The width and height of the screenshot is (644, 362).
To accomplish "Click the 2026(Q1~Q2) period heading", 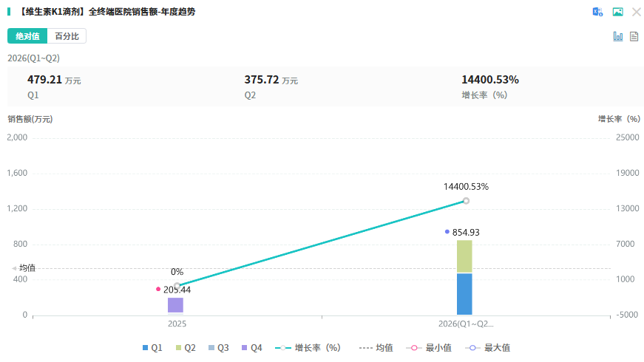I will (34, 58).
